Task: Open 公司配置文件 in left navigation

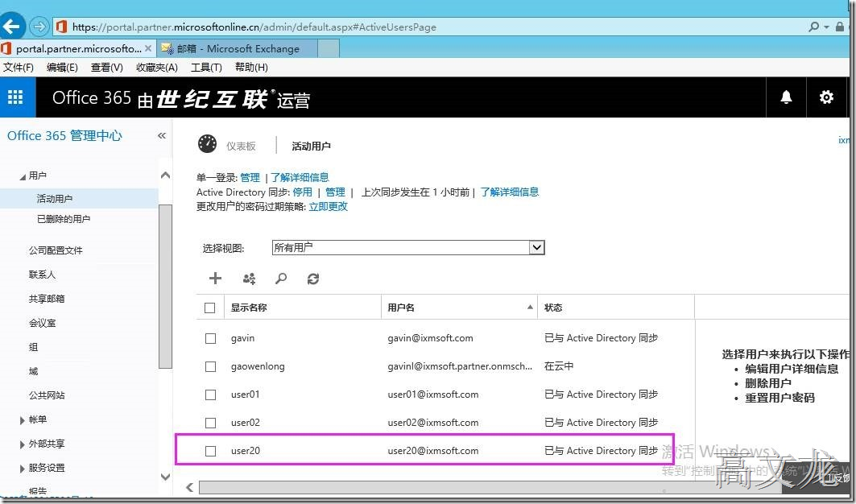Action: click(x=56, y=250)
